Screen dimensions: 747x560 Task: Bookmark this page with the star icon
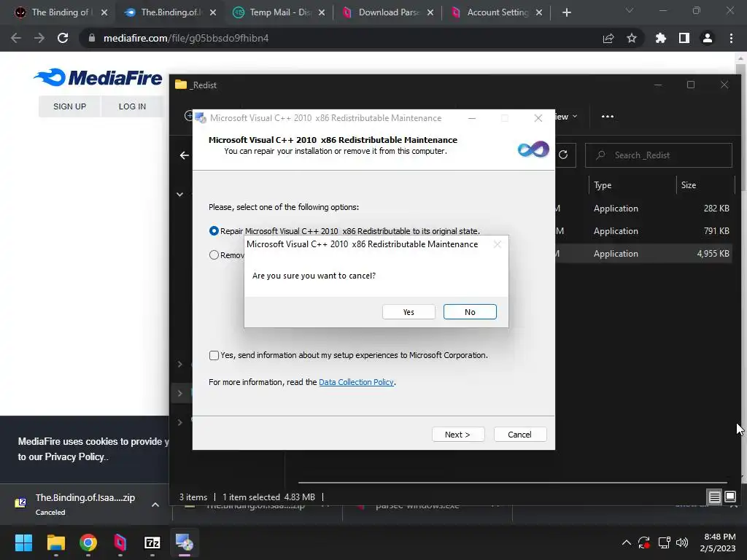click(x=632, y=38)
